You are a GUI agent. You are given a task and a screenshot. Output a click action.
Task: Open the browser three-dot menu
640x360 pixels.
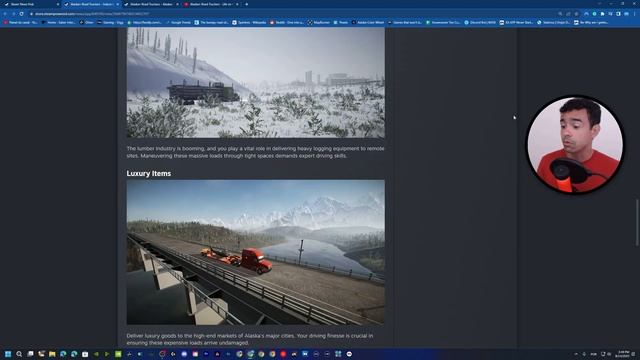pos(635,13)
